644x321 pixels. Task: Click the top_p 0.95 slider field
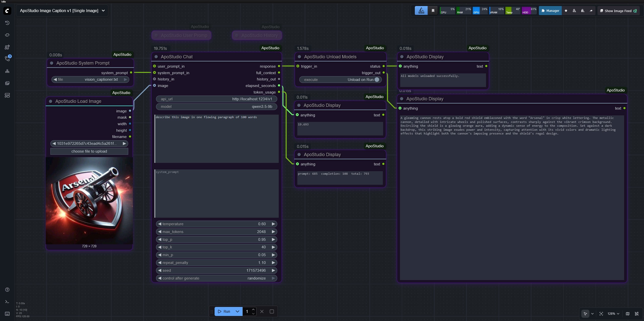point(216,240)
